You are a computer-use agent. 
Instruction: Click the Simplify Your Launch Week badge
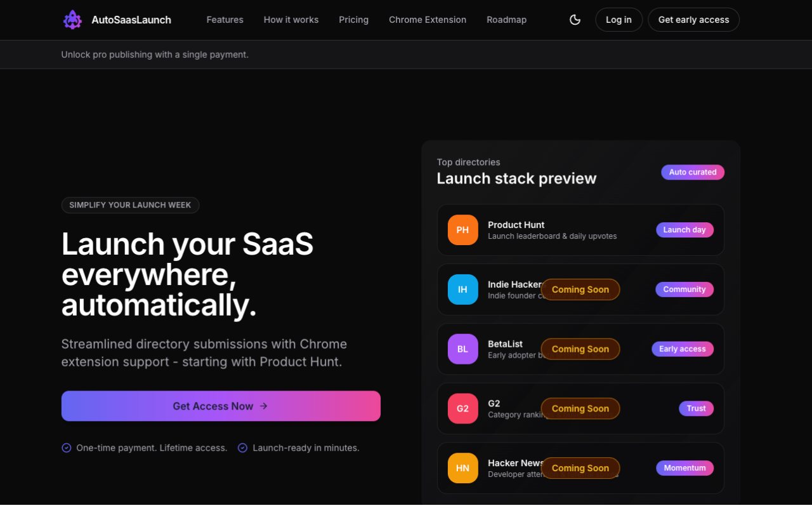point(130,205)
